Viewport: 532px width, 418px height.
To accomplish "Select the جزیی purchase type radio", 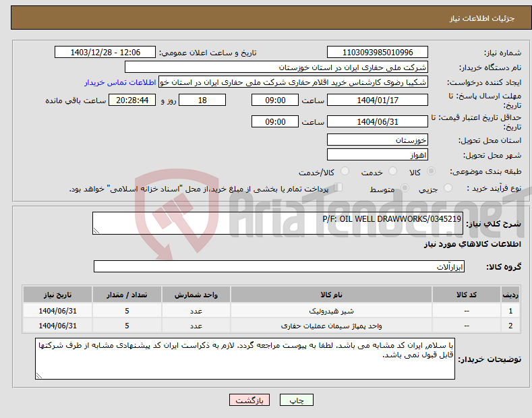I will [448, 188].
